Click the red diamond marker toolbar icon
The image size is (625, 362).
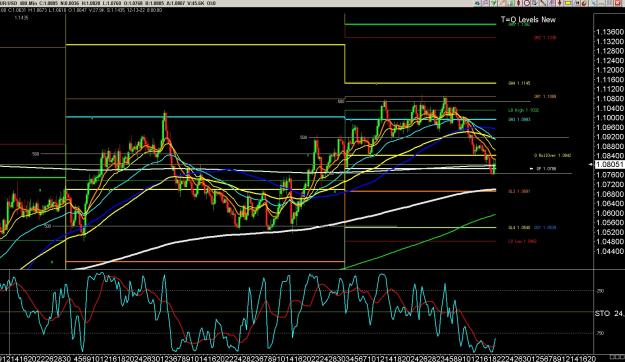tap(519, 3)
